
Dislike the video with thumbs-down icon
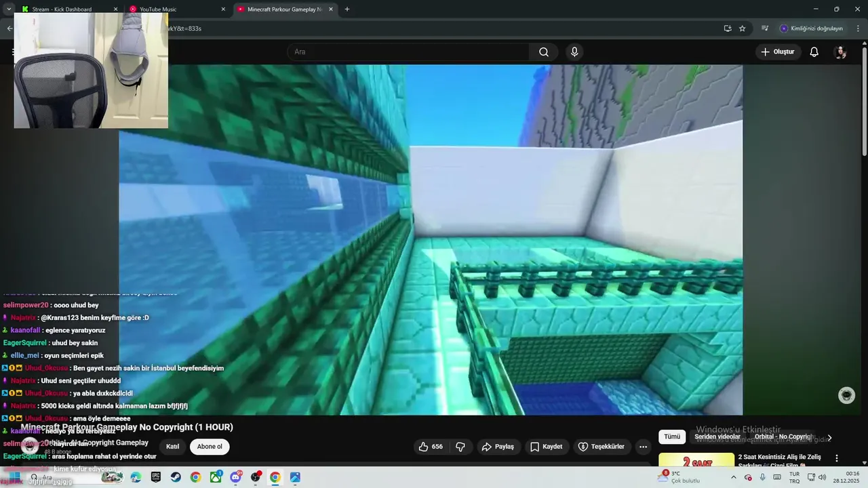[x=460, y=447]
